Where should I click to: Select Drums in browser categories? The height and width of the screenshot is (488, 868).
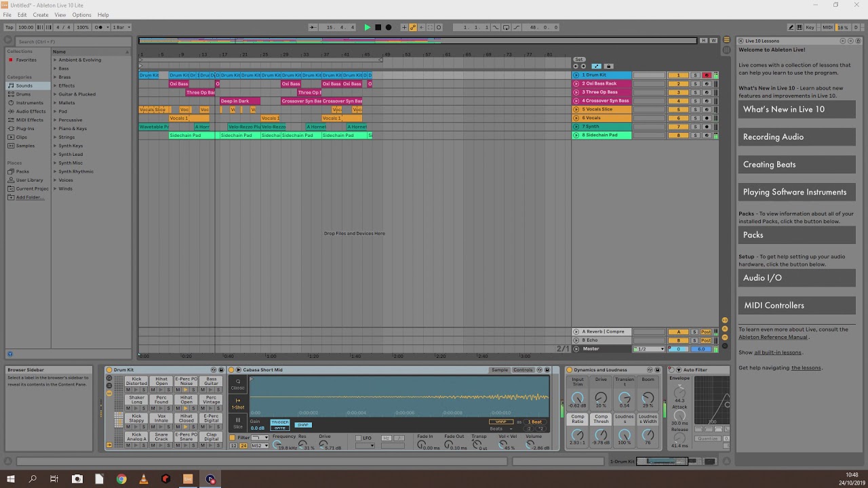(23, 94)
